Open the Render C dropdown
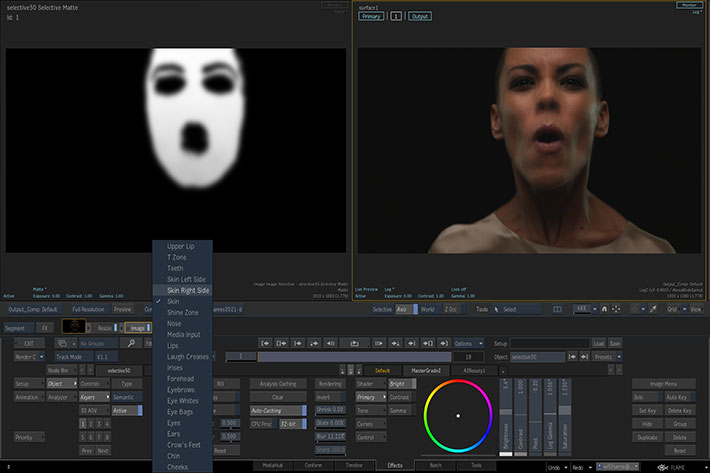Screen dimensions: 710x473 (x=29, y=357)
